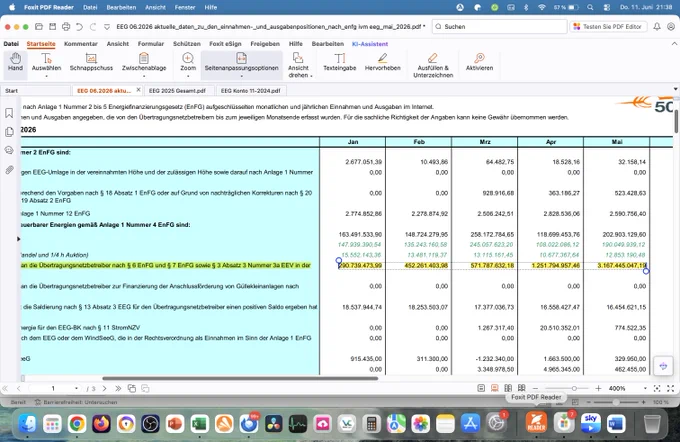Switch to continuous facing view mode
The image size is (680, 442).
coord(522,388)
